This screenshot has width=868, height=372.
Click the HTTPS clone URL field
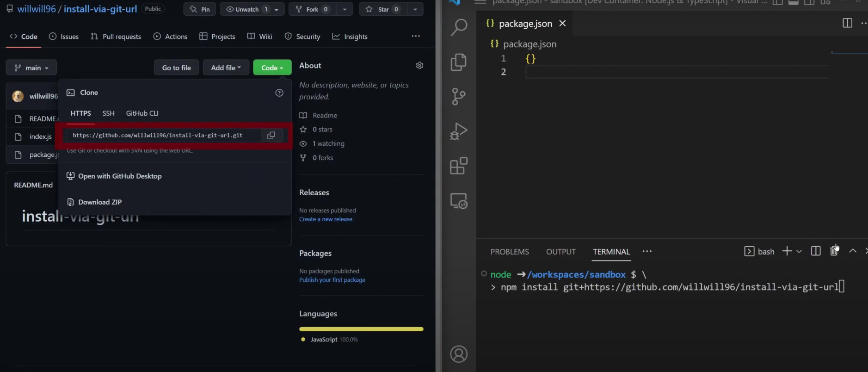click(x=164, y=135)
